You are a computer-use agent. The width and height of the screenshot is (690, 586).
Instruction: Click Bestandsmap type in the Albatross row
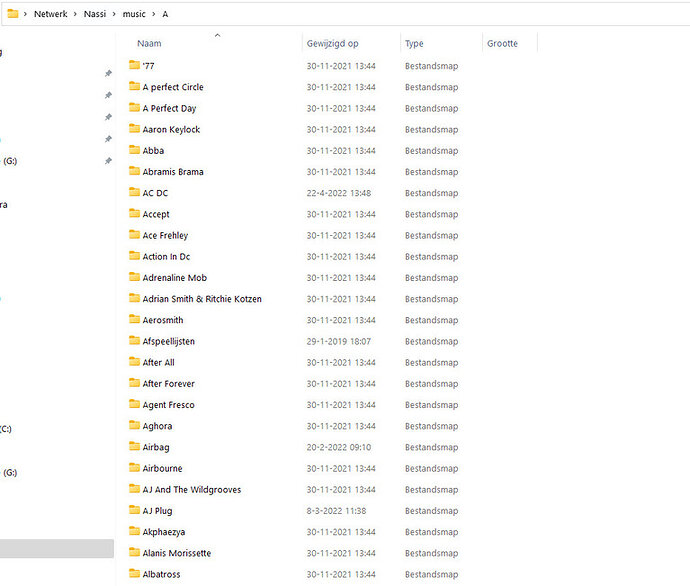point(432,574)
